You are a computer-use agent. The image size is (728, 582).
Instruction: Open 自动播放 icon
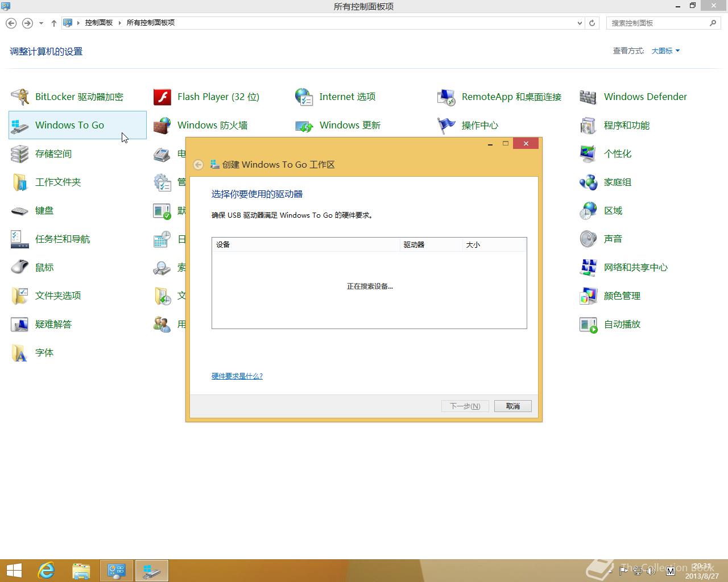[589, 324]
